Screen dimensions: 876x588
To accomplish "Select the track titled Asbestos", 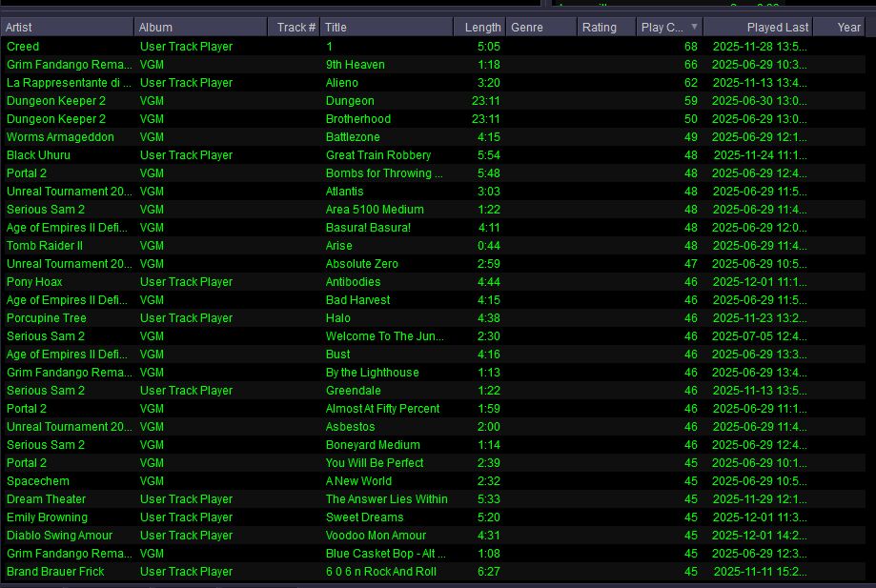I will [x=433, y=427].
